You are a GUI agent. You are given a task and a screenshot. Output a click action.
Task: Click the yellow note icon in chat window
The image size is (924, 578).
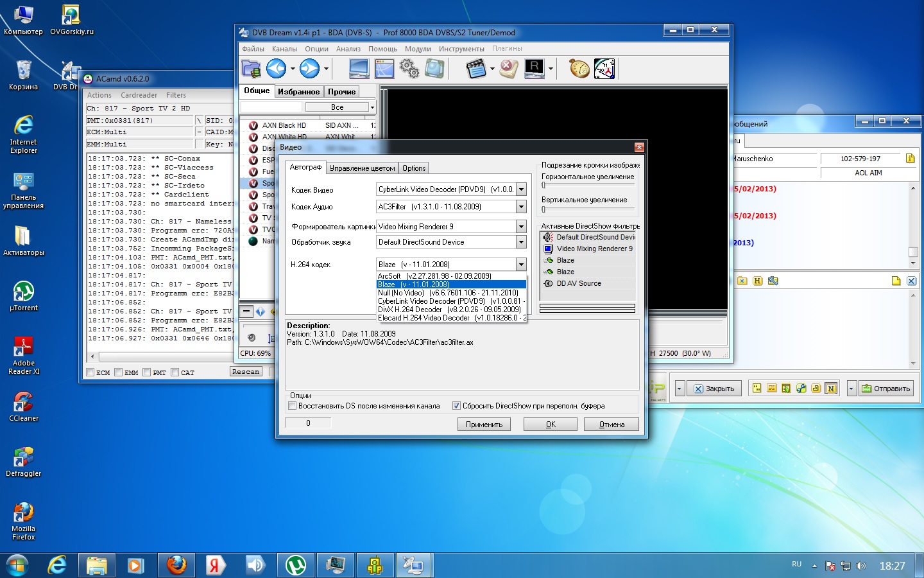[x=896, y=281]
